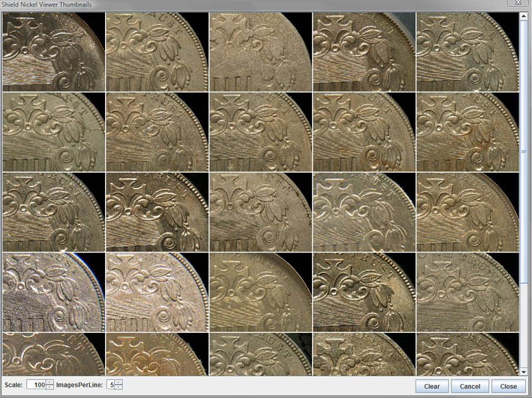The height and width of the screenshot is (398, 532).
Task: Pick first thumbnail in the fourth row
Action: pyautogui.click(x=54, y=292)
